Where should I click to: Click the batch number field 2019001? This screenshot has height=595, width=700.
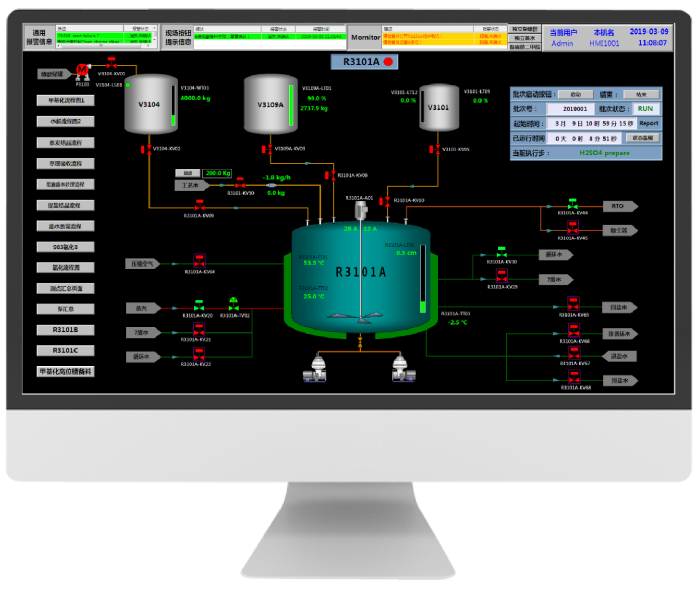point(575,108)
